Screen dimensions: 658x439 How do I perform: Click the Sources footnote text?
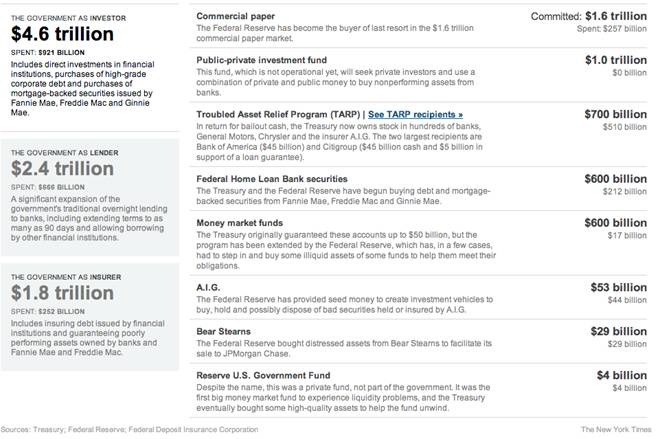[x=129, y=429]
